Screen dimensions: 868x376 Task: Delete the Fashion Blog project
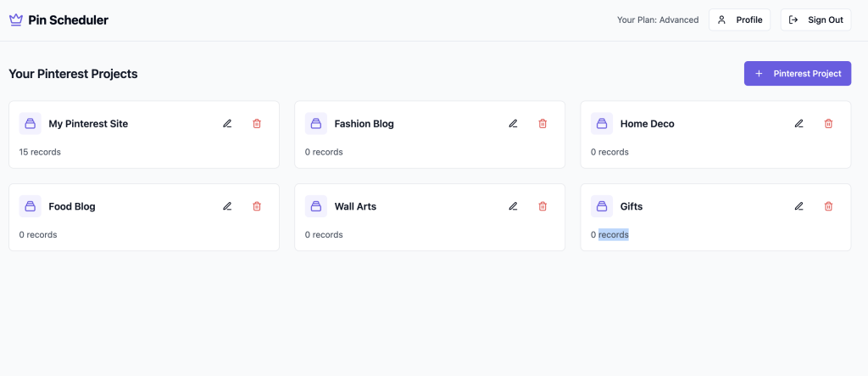click(543, 124)
